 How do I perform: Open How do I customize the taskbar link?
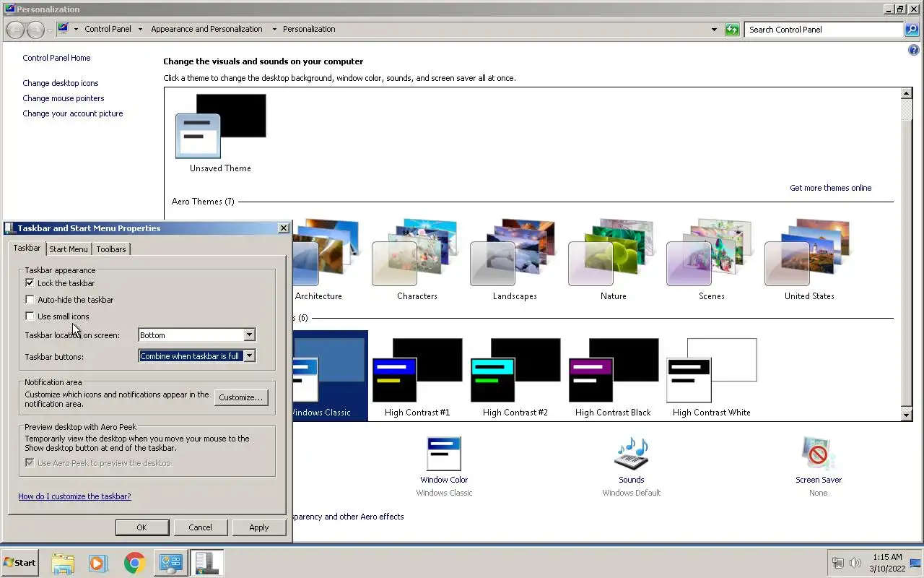(74, 496)
